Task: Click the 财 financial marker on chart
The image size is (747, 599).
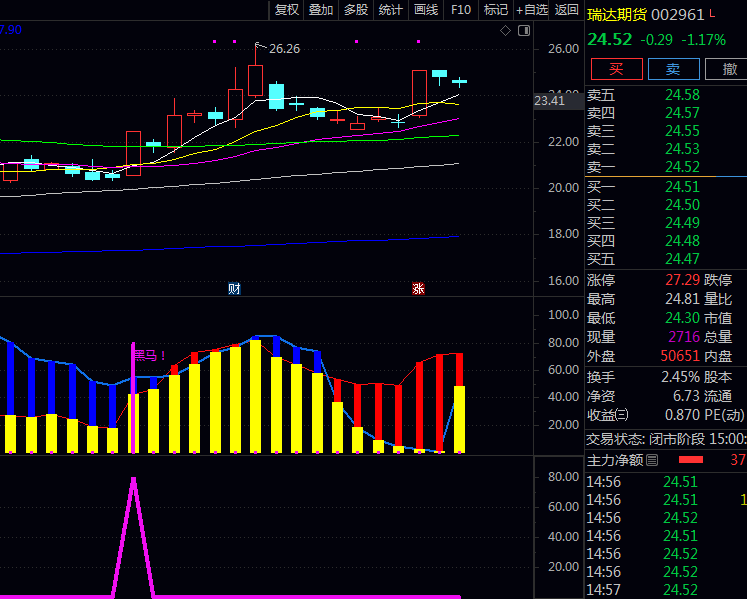Action: [234, 288]
